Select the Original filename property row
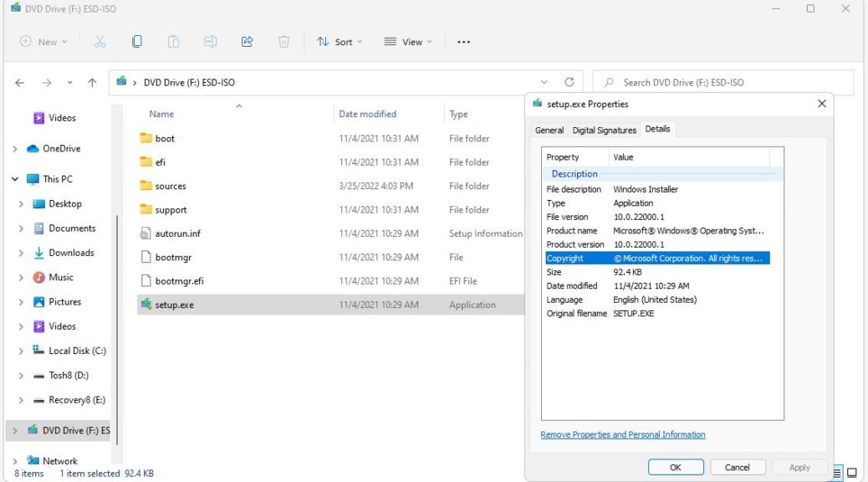Image resolution: width=868 pixels, height=482 pixels. pos(657,314)
